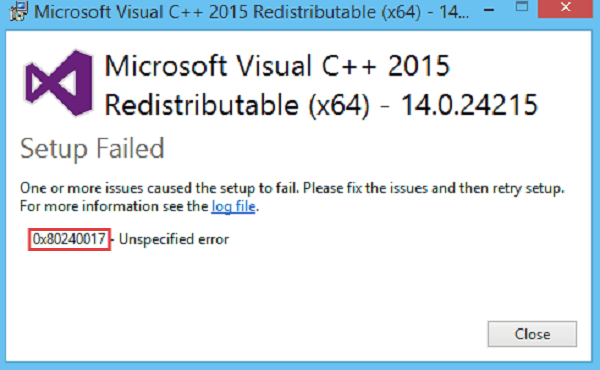
Task: Click the "Microsoft Visual C++ 2015" heading line
Action: 277,66
